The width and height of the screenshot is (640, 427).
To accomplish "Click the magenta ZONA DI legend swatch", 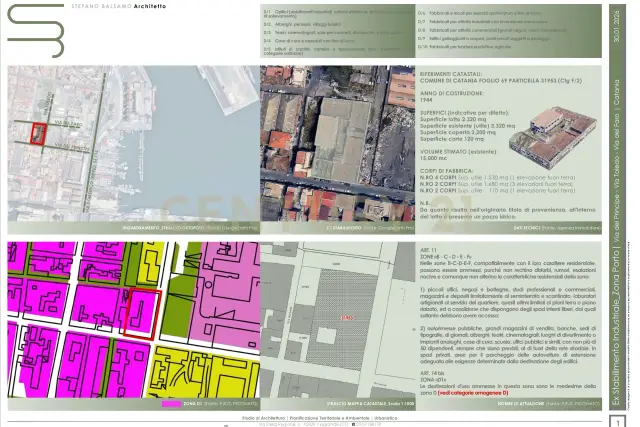I will pyautogui.click(x=171, y=404).
